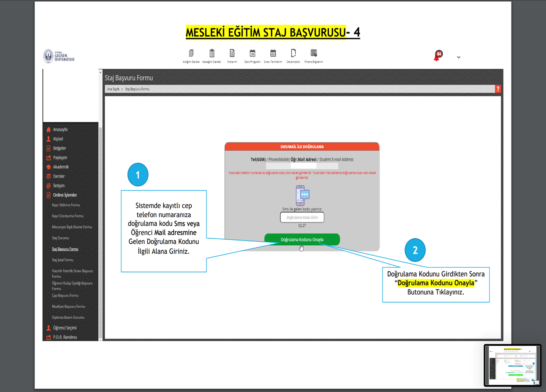The height and width of the screenshot is (392, 546).
Task: Open the Sınav Tarihlerim icon
Action: tap(273, 54)
